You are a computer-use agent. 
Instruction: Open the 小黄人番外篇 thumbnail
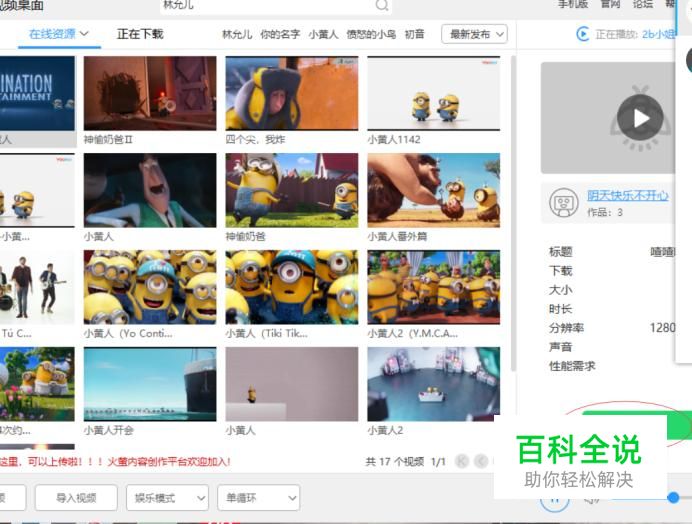[433, 190]
